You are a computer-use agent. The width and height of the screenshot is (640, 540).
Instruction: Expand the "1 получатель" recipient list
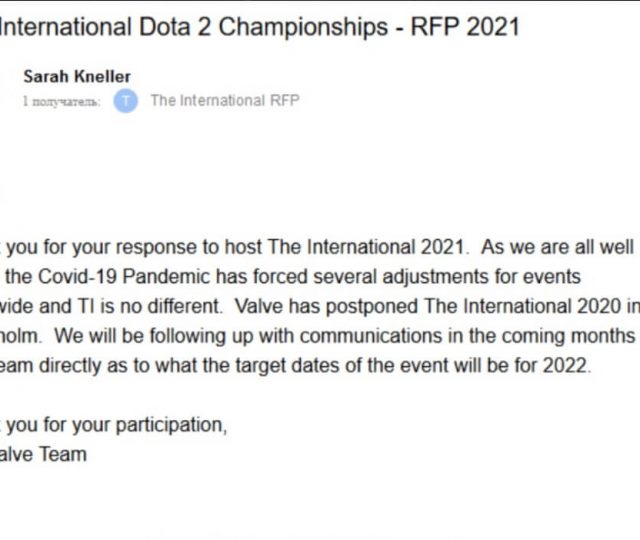tap(61, 101)
